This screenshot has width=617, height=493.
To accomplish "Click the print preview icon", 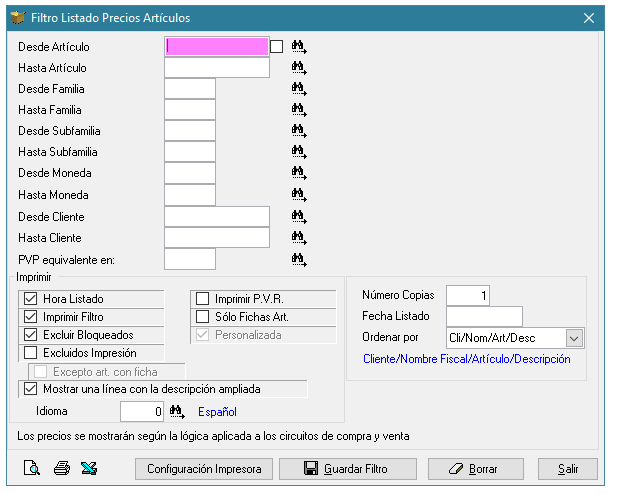I will click(x=31, y=468).
